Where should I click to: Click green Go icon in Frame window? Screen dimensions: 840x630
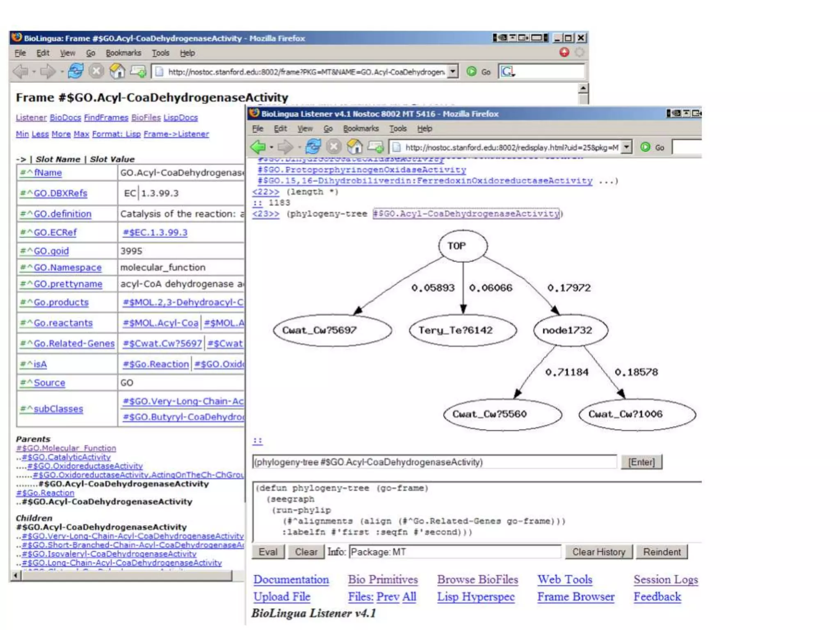[472, 71]
